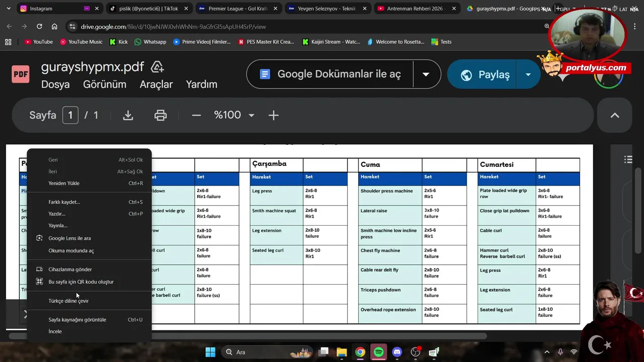The width and height of the screenshot is (644, 362).
Task: Open Spotify from the taskbar
Action: tap(378, 352)
